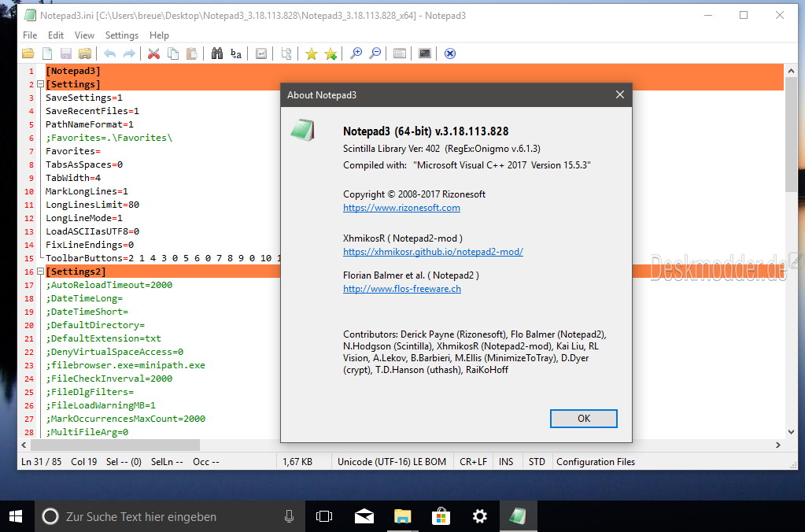Click the vertical scrollbar down arrow

click(x=791, y=432)
